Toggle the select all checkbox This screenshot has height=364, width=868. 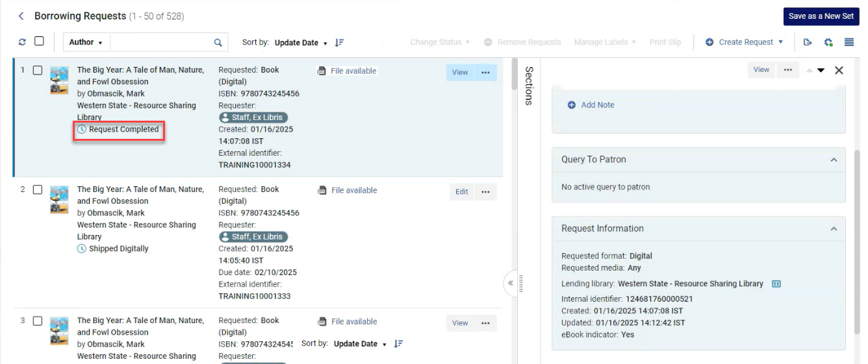tap(39, 42)
